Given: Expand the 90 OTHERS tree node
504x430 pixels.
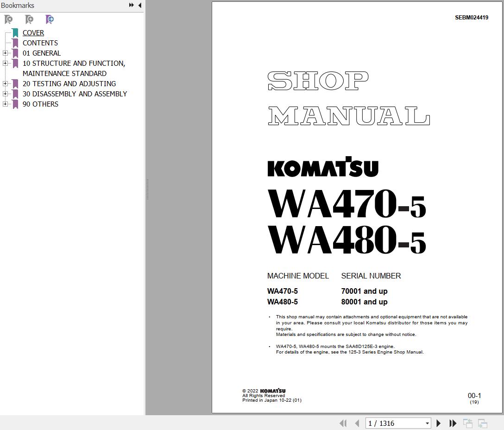Looking at the screenshot, I should 5,104.
